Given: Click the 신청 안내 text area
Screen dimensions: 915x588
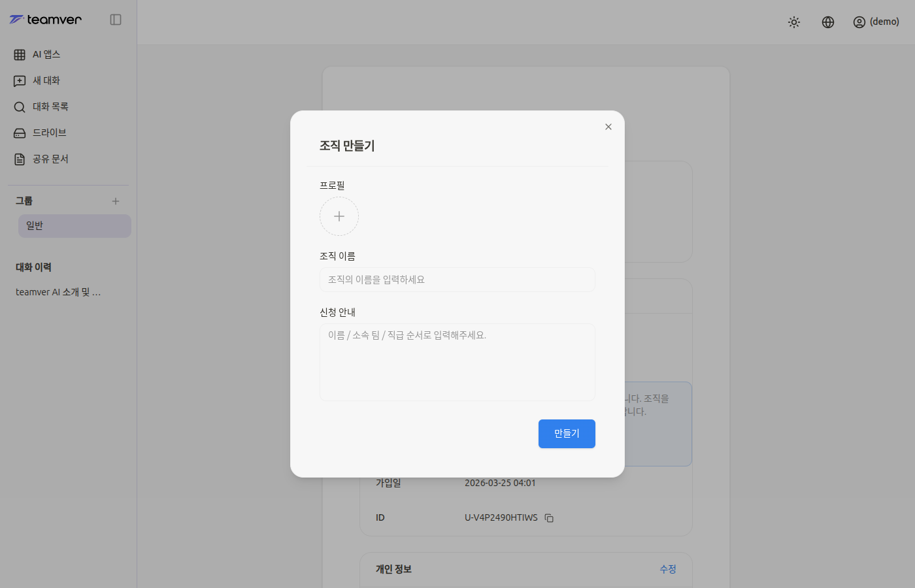Looking at the screenshot, I should tap(457, 362).
